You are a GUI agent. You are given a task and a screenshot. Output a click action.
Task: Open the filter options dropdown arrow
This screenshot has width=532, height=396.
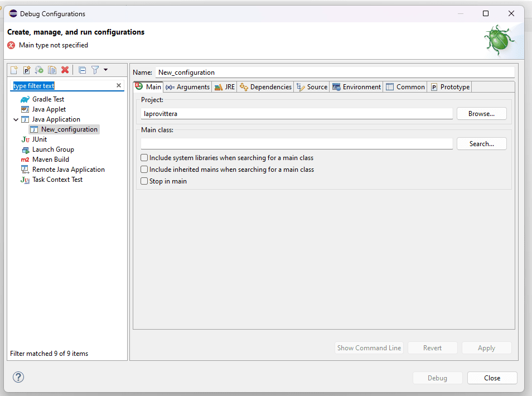(x=105, y=70)
